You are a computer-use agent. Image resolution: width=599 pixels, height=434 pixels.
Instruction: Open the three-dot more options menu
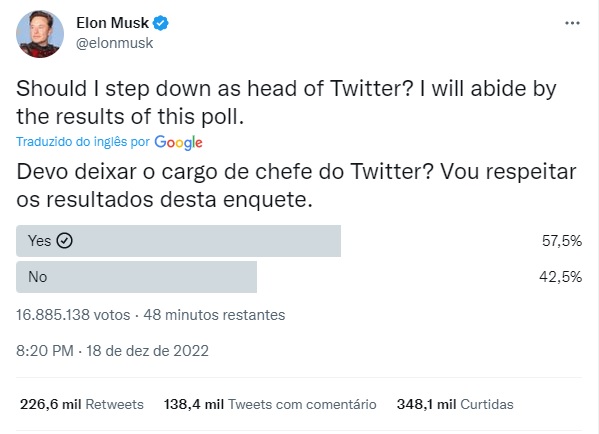[x=572, y=23]
